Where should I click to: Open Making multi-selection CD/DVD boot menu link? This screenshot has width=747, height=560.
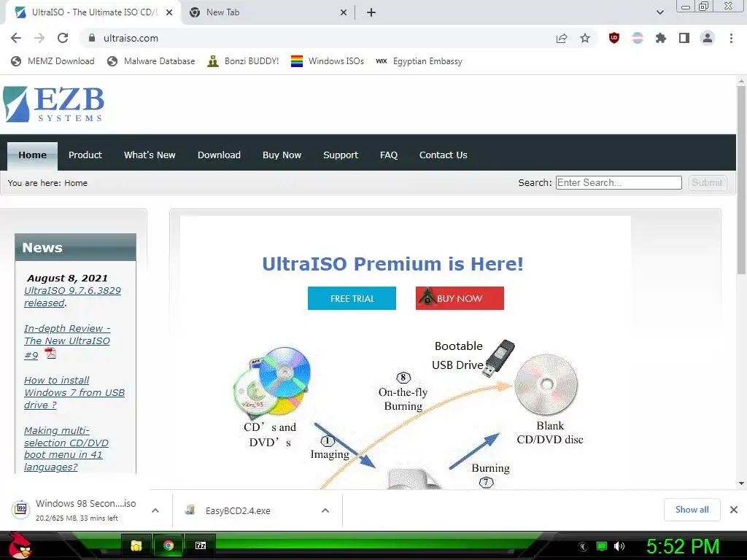66,448
